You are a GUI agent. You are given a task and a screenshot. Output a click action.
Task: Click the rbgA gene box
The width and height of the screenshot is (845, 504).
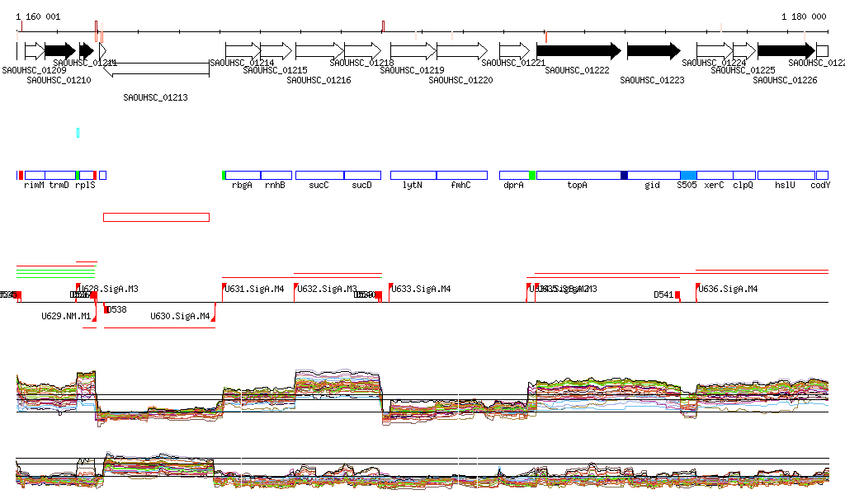pyautogui.click(x=243, y=175)
